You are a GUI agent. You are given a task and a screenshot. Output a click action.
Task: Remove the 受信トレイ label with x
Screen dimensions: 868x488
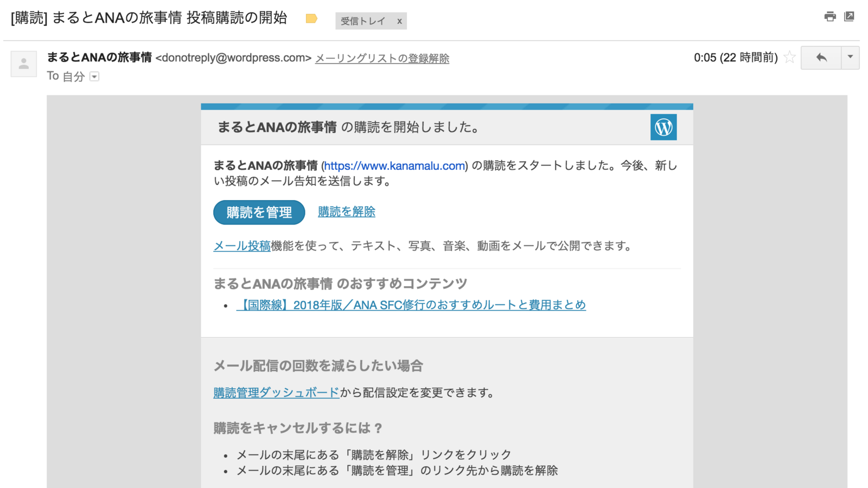[x=399, y=21]
